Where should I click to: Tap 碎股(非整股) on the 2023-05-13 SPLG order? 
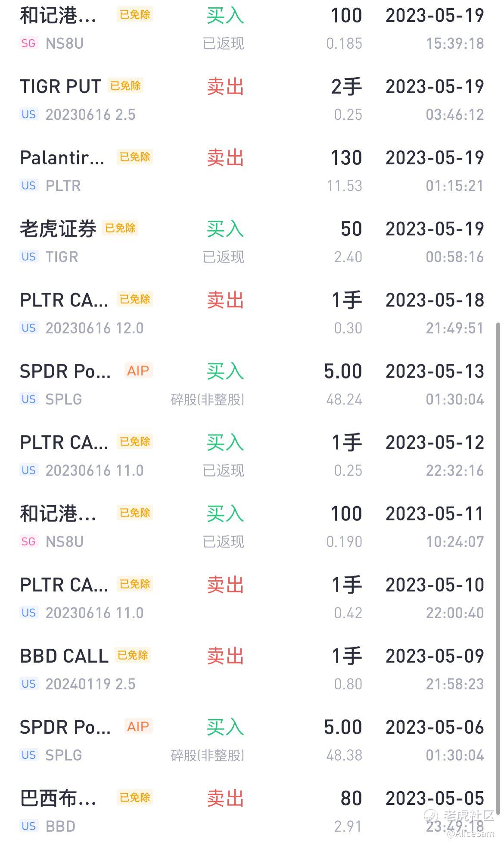208,400
